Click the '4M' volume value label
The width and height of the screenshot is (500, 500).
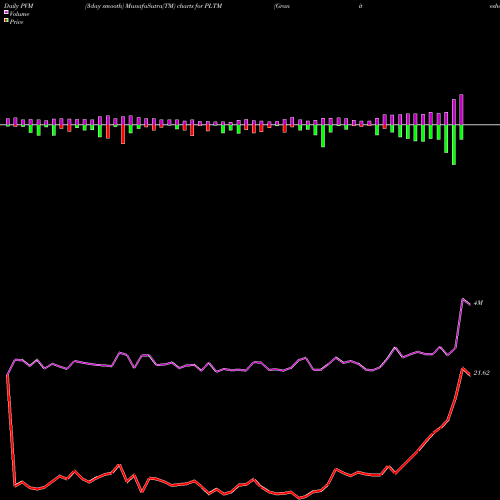(x=478, y=303)
